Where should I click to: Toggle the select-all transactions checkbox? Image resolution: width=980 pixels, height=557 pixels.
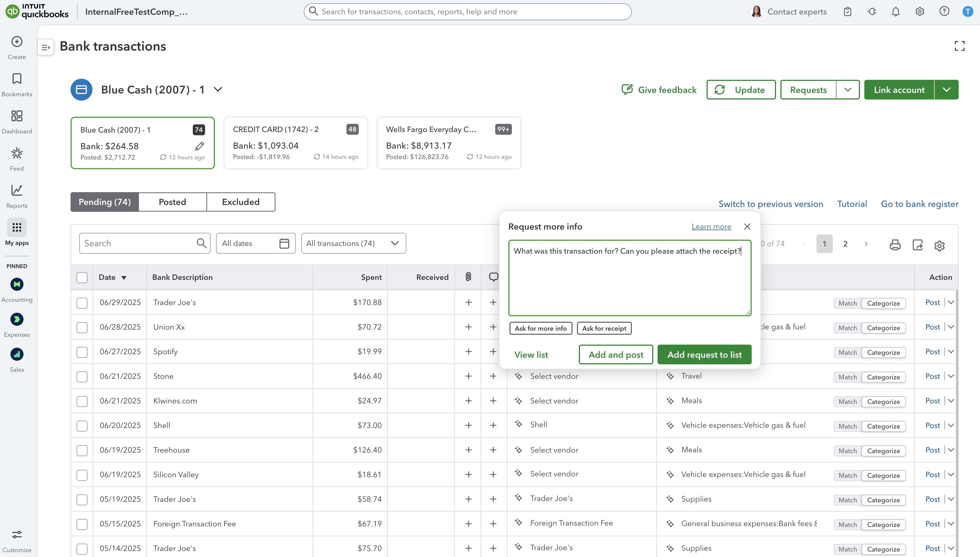point(82,277)
